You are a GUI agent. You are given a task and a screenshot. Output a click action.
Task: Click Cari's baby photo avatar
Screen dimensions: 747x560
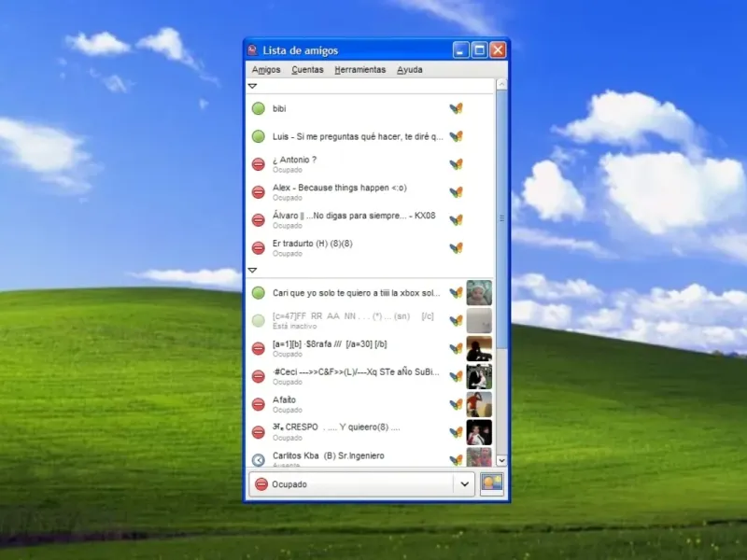click(479, 293)
